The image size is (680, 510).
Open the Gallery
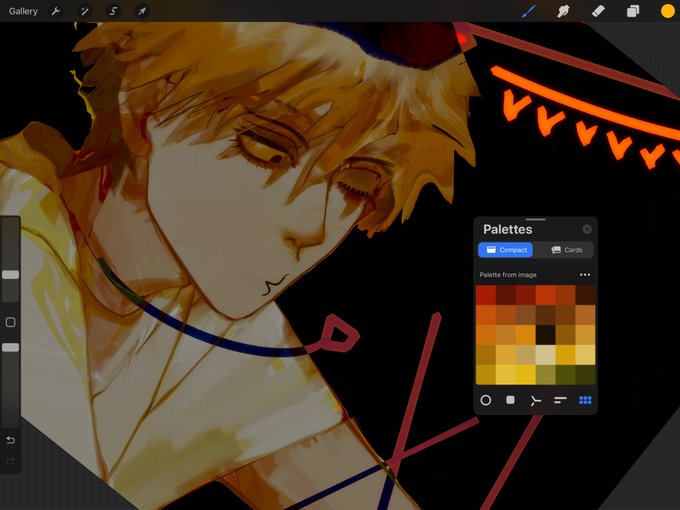[x=23, y=11]
